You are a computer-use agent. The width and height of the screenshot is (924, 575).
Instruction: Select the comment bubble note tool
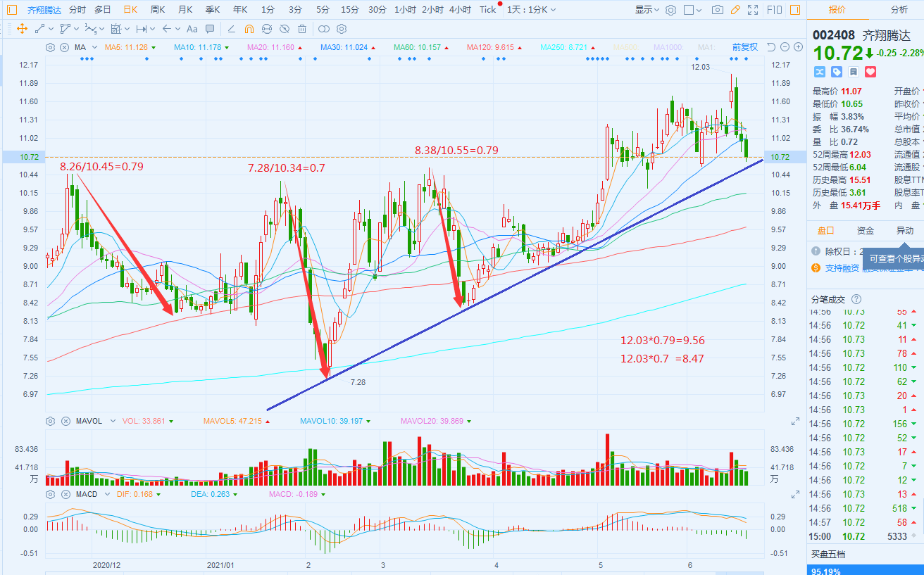click(210, 29)
